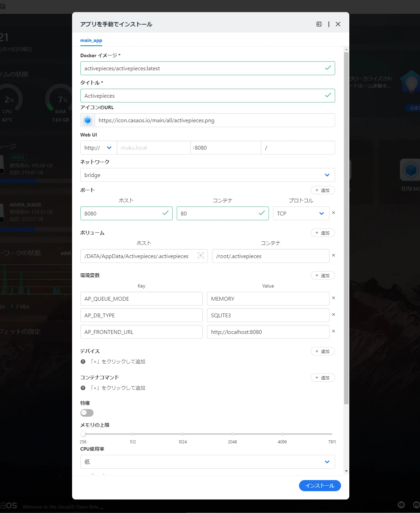Image resolution: width=420 pixels, height=513 pixels.
Task: Add a new port mapping
Action: coord(323,190)
